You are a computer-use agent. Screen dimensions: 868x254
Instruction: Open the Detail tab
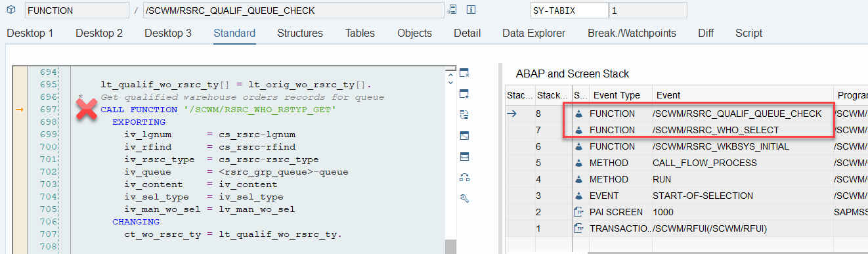[467, 33]
